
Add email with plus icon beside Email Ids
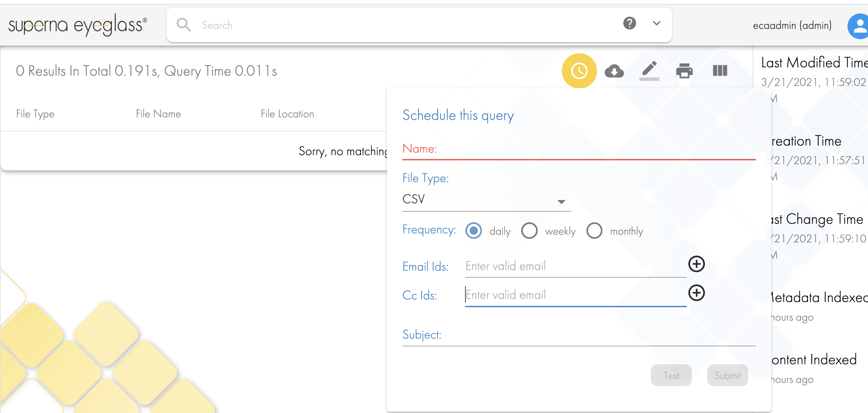696,264
